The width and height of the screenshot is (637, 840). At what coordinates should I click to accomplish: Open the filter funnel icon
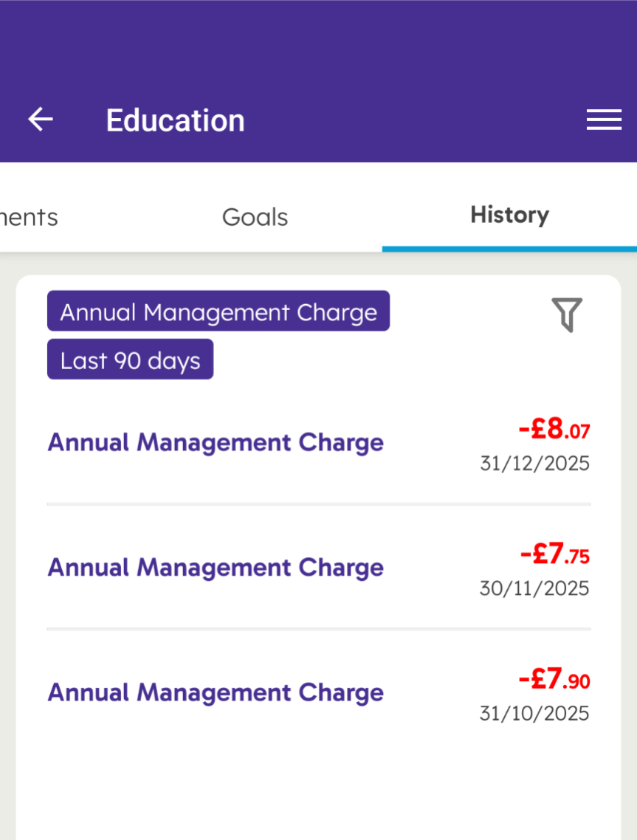567,315
